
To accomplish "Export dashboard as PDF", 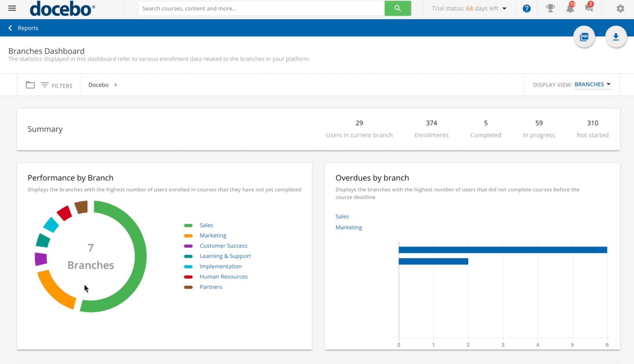I will [584, 37].
